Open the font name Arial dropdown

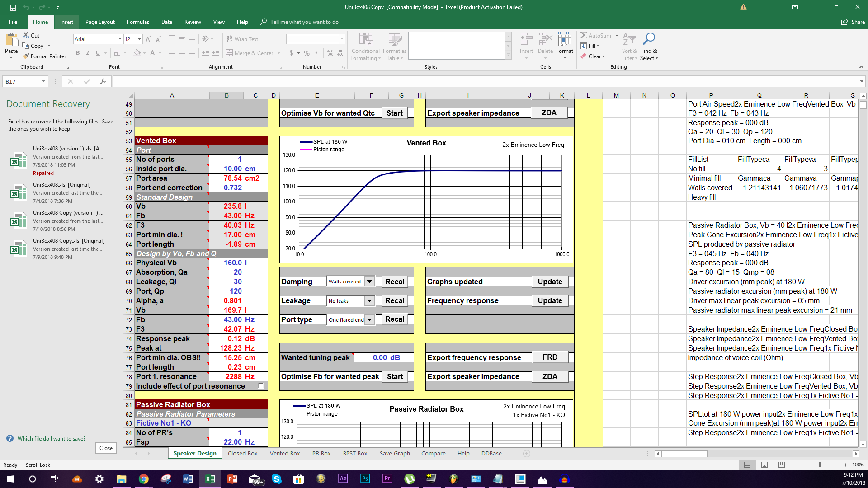pos(120,39)
